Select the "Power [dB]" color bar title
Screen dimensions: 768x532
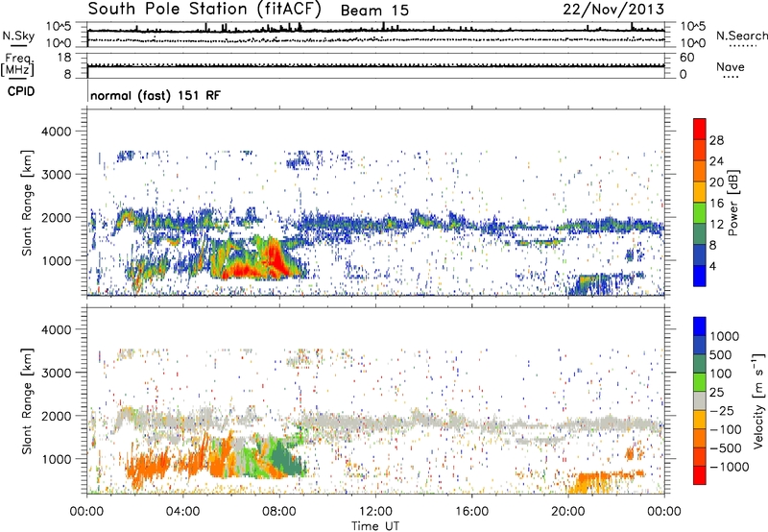732,203
